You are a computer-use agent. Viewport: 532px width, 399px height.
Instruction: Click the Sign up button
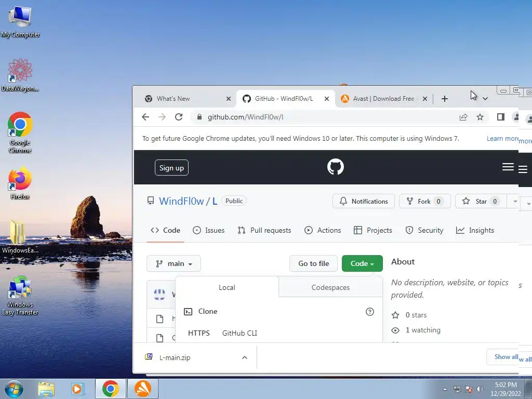(x=171, y=168)
